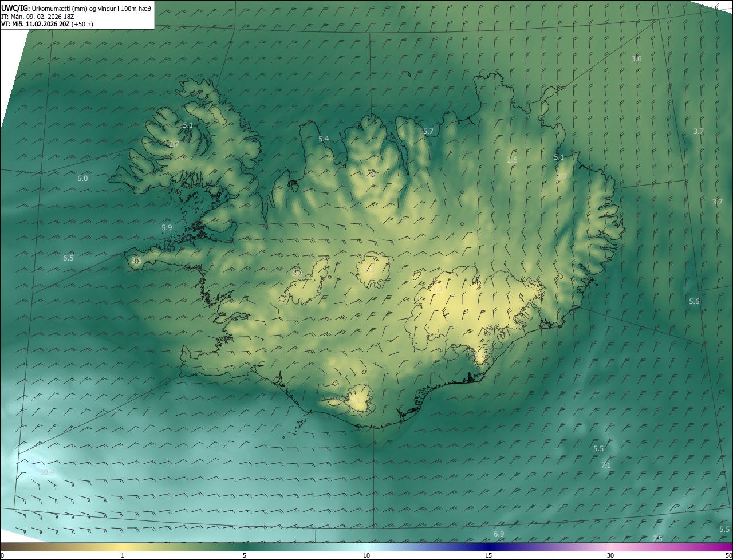Click the colorbar tick label 1
The width and height of the screenshot is (733, 560).
[123, 555]
